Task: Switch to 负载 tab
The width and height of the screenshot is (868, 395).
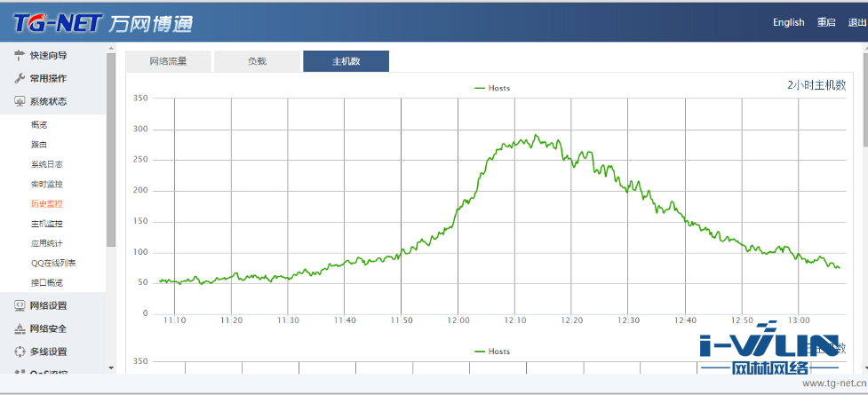Action: pyautogui.click(x=257, y=61)
